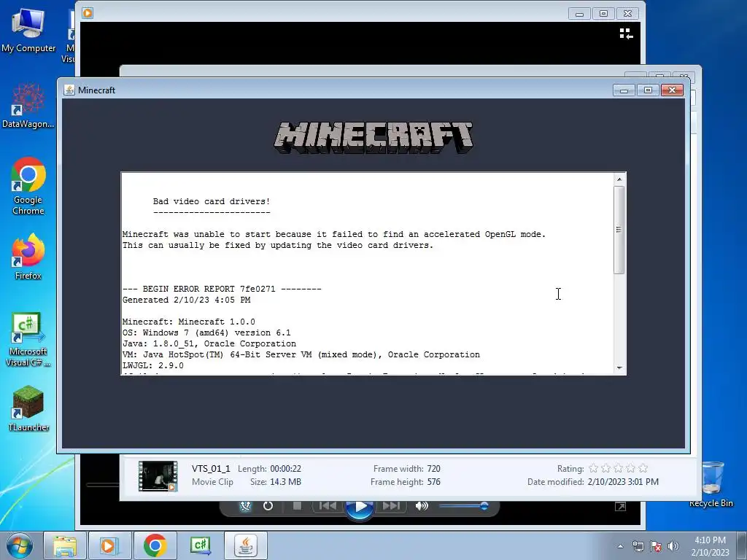This screenshot has height=560, width=747.
Task: Open the Action Center flag icon
Action: [x=656, y=546]
